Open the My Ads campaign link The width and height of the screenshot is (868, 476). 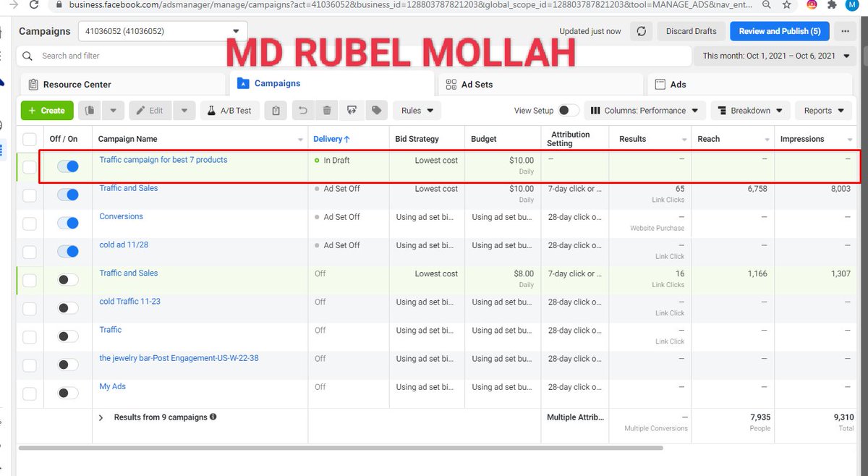(x=113, y=386)
